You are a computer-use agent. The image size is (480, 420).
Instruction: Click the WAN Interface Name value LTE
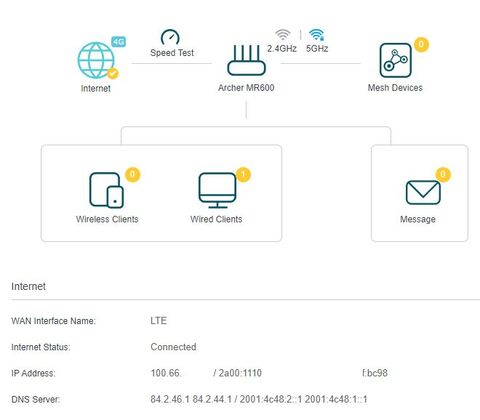pyautogui.click(x=159, y=321)
